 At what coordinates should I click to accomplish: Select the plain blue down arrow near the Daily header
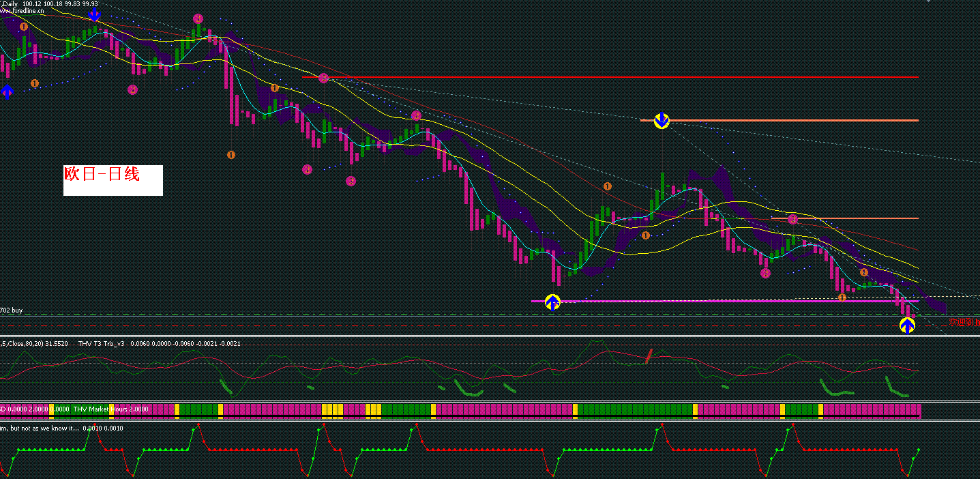point(95,14)
